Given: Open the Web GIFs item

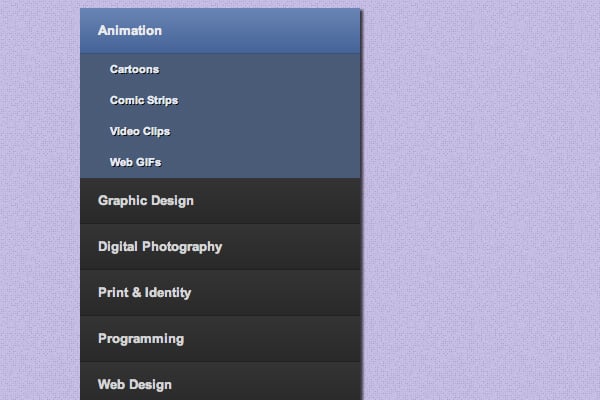Looking at the screenshot, I should tap(220, 162).
